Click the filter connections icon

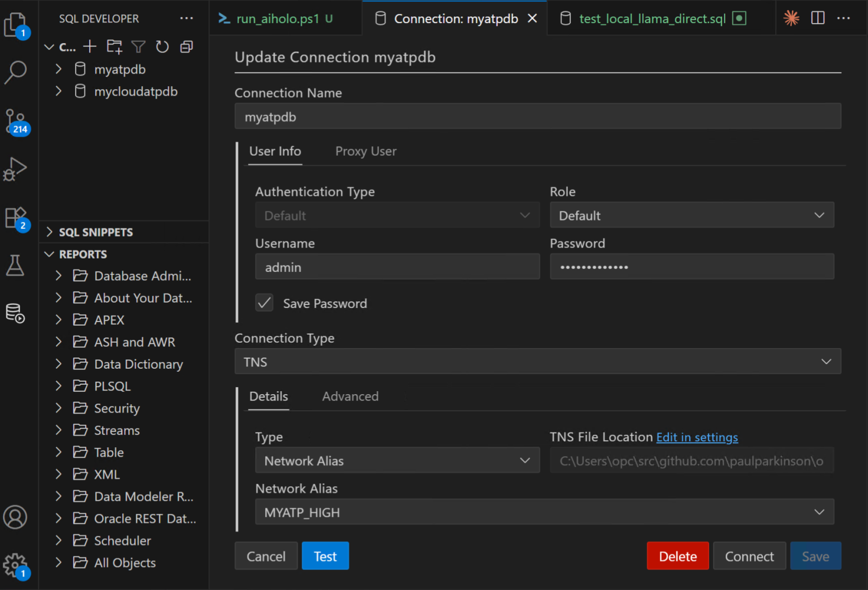point(138,46)
